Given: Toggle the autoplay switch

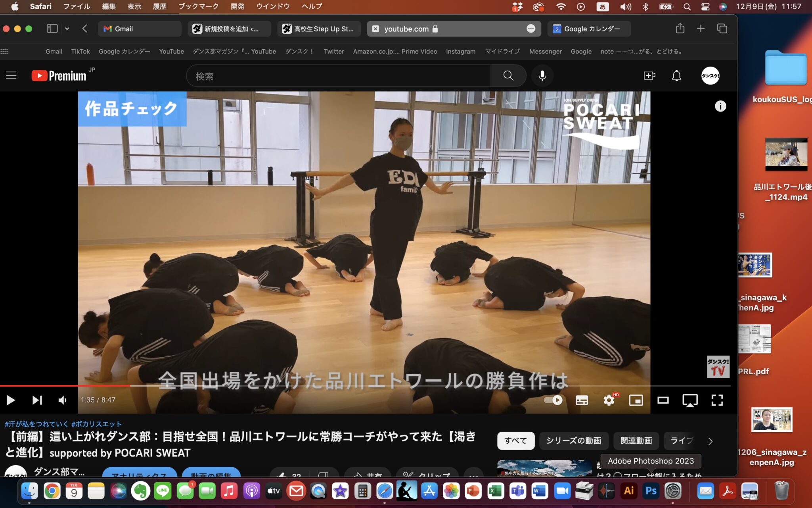Looking at the screenshot, I should point(553,400).
